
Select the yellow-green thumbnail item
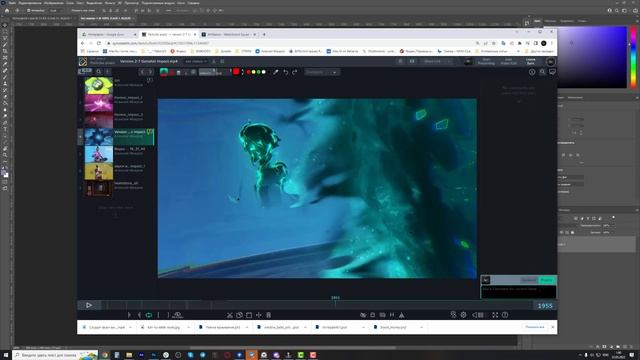click(x=99, y=86)
